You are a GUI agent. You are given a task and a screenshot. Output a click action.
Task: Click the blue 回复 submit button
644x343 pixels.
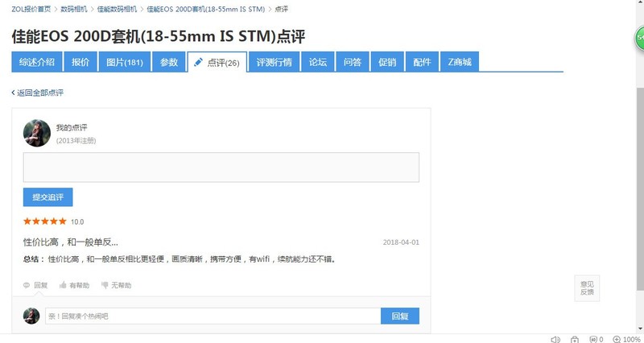pyautogui.click(x=400, y=316)
